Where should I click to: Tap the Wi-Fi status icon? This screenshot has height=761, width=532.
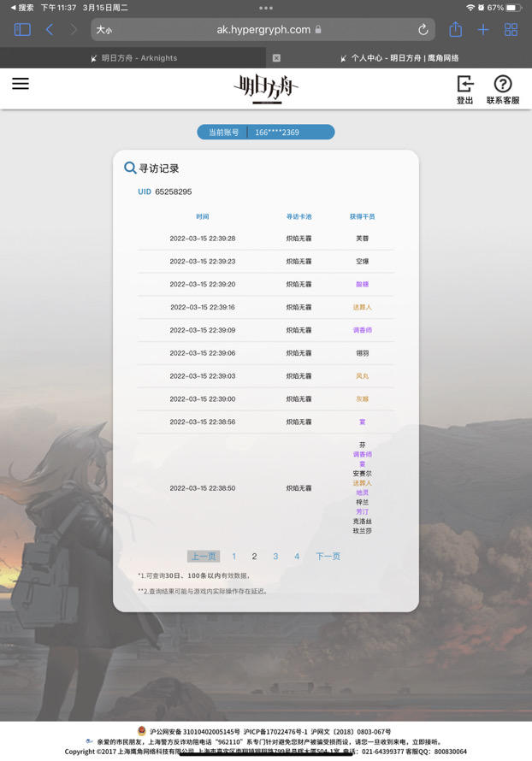click(x=470, y=8)
